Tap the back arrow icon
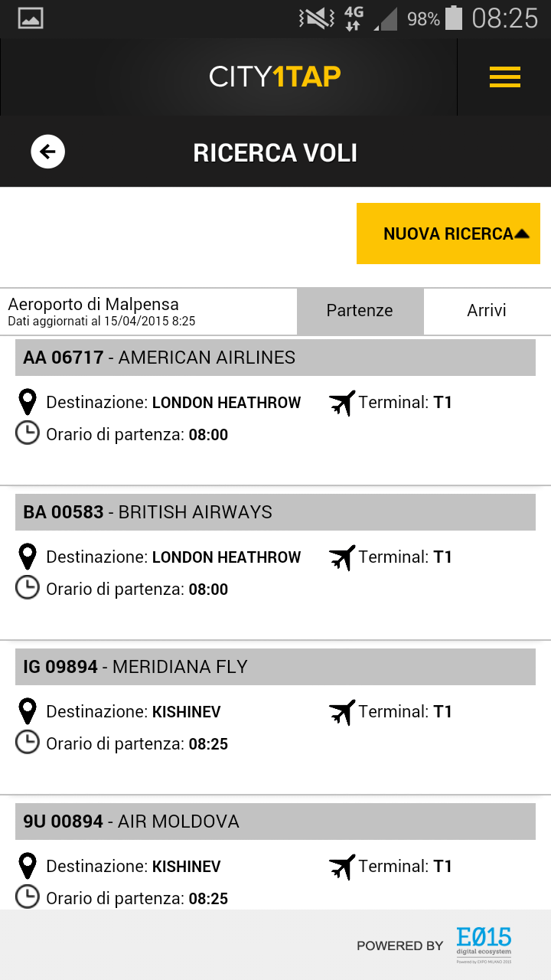551x980 pixels. pos(47,152)
